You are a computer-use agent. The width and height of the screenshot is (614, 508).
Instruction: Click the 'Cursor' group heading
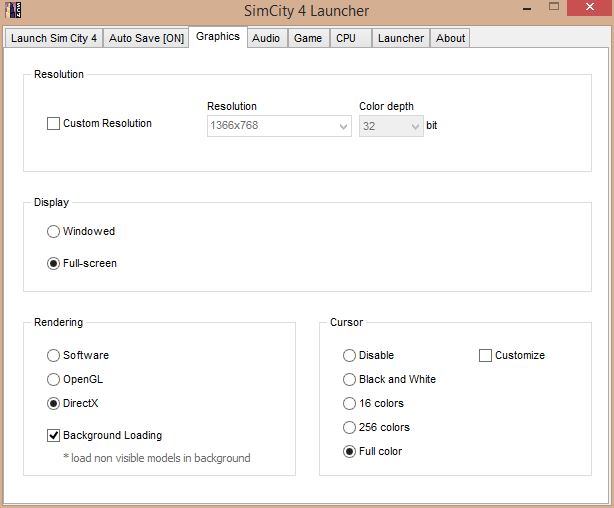(347, 322)
